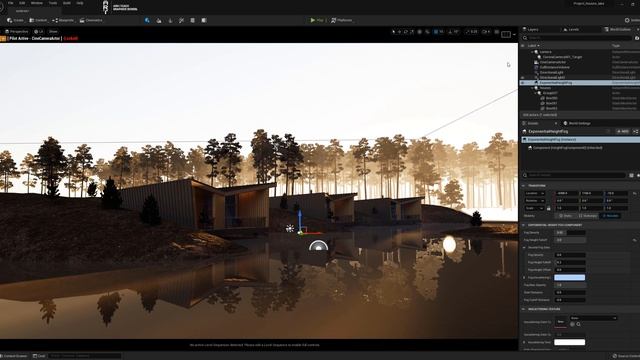Switch to the Levels tab
Image resolution: width=640 pixels, height=360 pixels.
pos(571,29)
